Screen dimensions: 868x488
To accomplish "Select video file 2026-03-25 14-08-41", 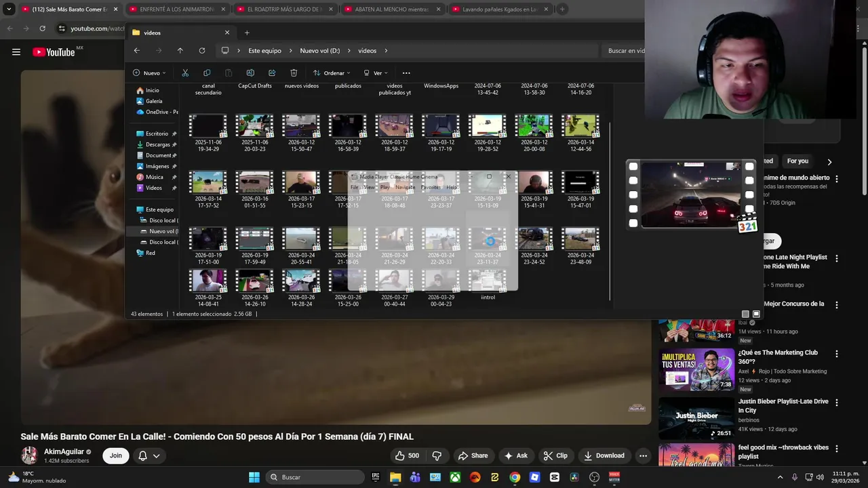I will click(x=208, y=288).
